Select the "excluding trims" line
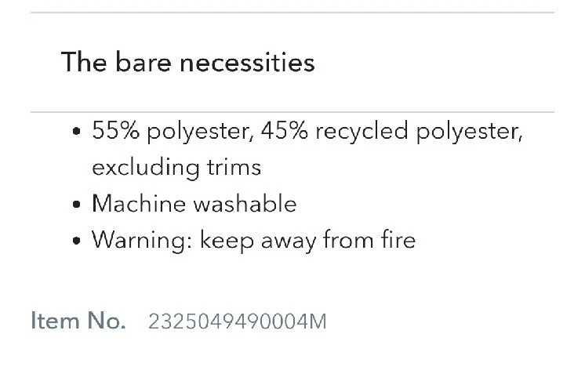Viewport: 585px width, 392px height. pyautogui.click(x=176, y=167)
